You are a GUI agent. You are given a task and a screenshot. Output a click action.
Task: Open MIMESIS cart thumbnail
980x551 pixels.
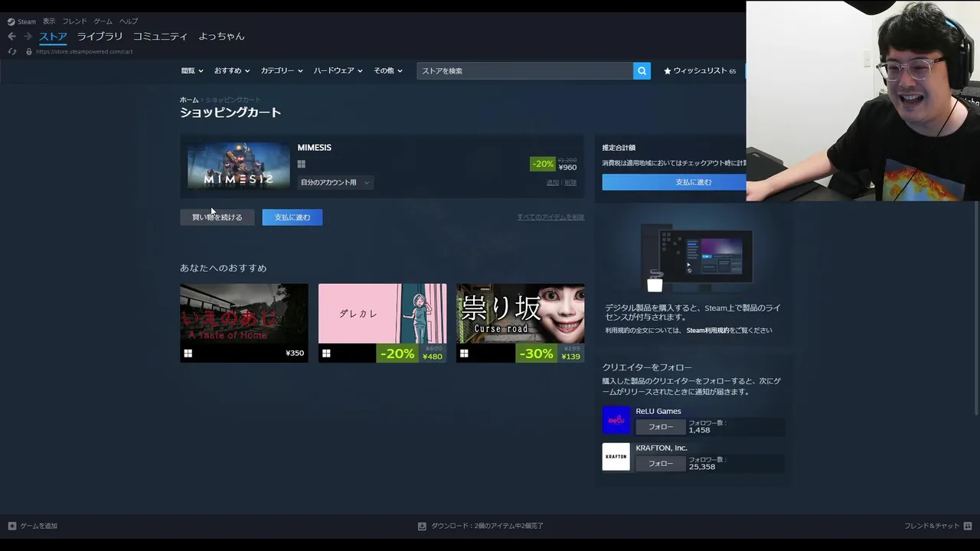(x=239, y=166)
